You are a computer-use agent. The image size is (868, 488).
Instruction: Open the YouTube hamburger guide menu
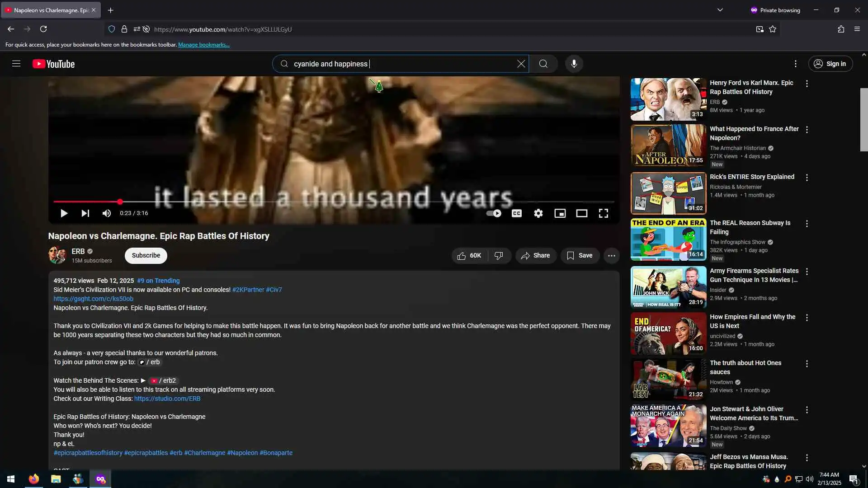16,64
